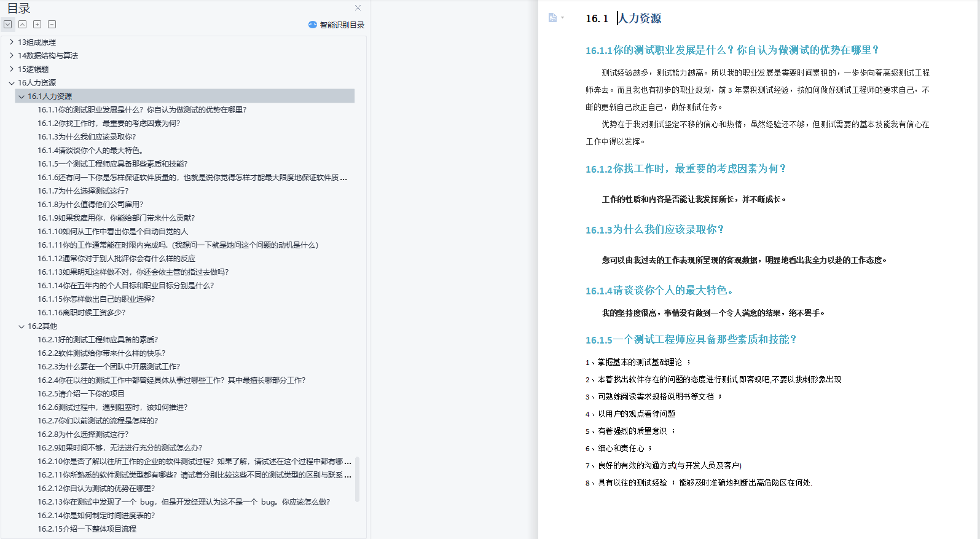Viewport: 980px width, 539px height.
Task: Jump to 16.1.3为什么我们应该录取你 entry
Action: (87, 137)
